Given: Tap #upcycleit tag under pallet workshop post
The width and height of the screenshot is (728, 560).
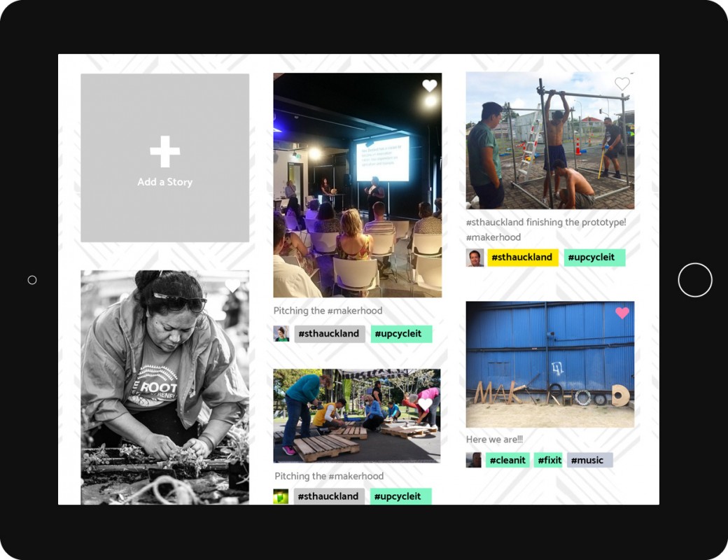Looking at the screenshot, I should tap(400, 496).
